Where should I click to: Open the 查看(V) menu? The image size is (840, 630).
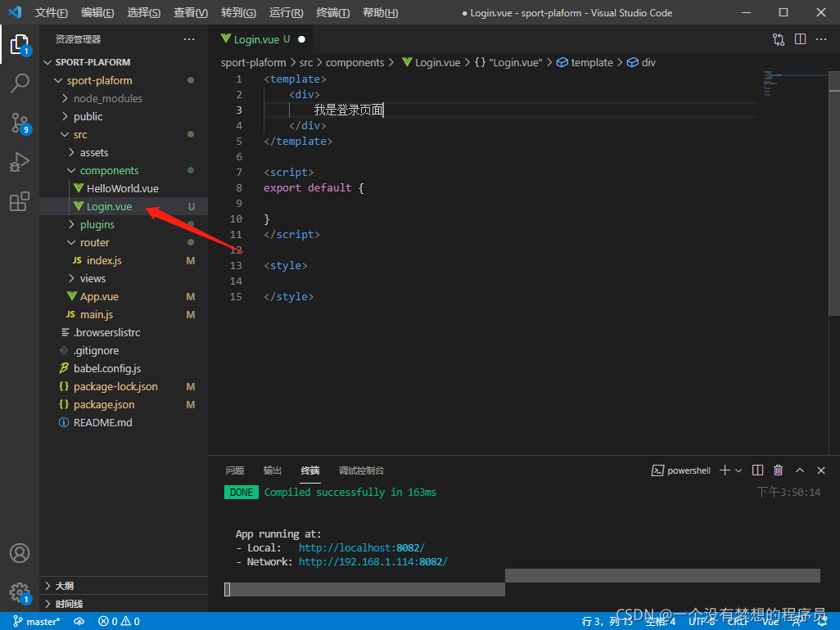coord(191,12)
